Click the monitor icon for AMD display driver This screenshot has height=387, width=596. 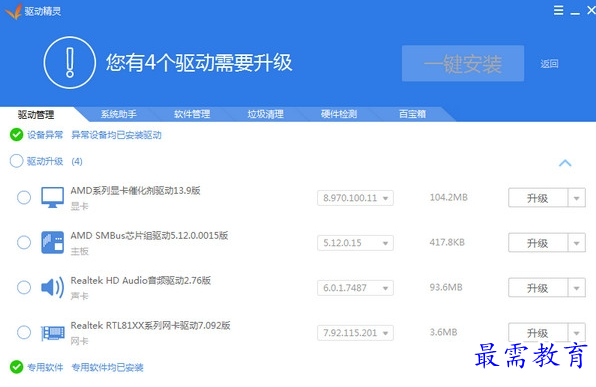click(52, 197)
